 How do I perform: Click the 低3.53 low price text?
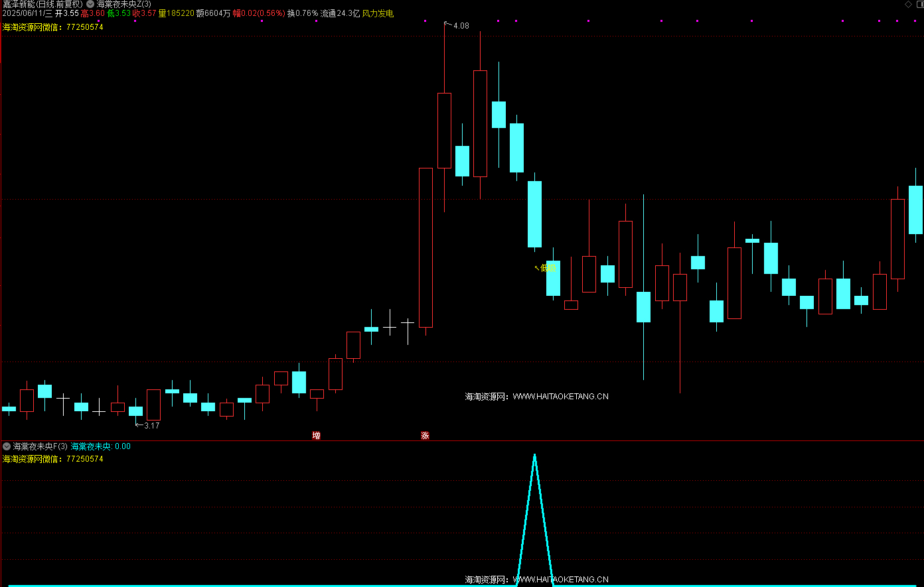[x=118, y=13]
